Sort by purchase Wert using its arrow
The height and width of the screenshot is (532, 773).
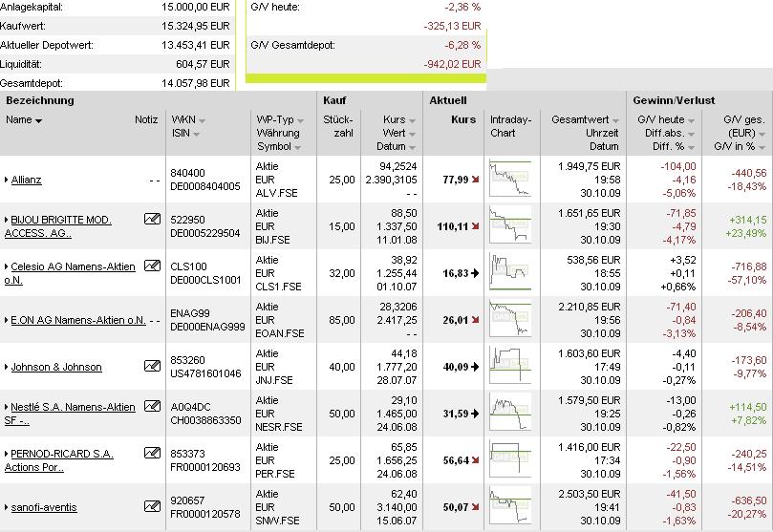point(412,134)
